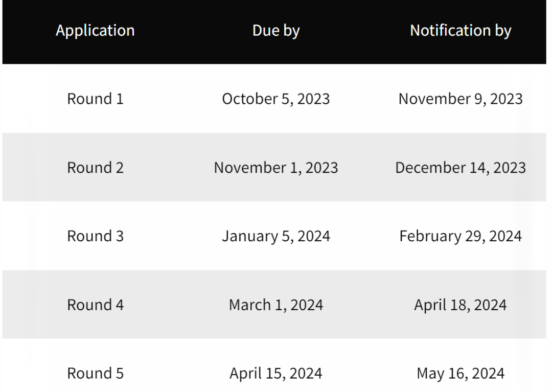Click the November 1, 2023 due date
This screenshot has width=552, height=392.
(x=276, y=168)
